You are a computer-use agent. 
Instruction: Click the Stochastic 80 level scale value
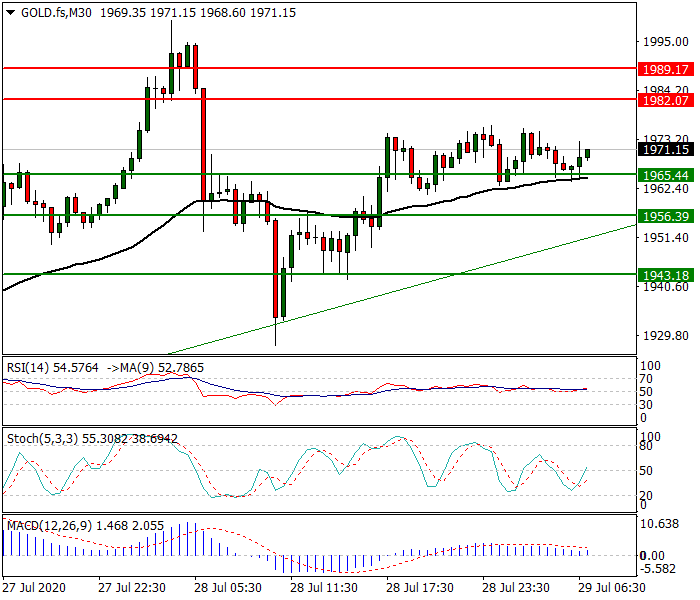tap(646, 446)
